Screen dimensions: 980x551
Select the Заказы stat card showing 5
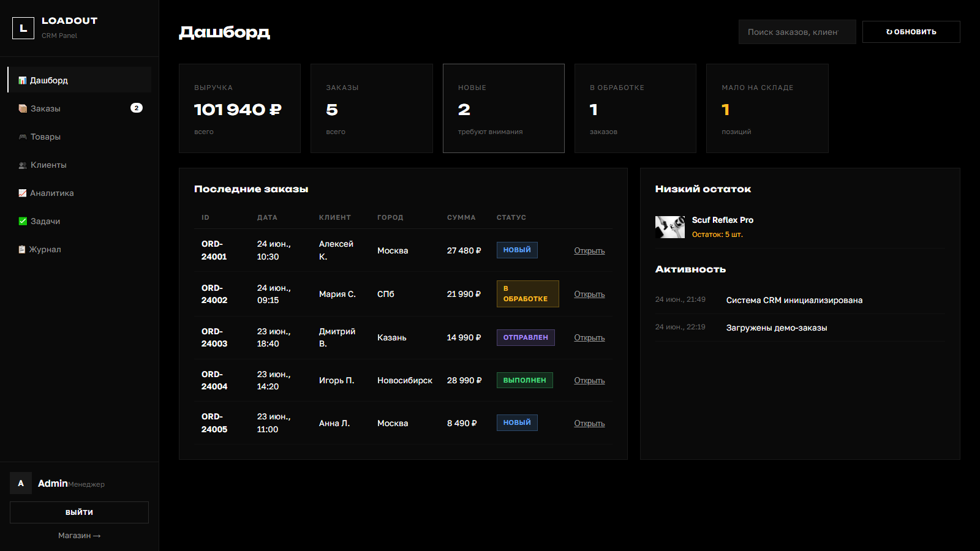coord(372,108)
